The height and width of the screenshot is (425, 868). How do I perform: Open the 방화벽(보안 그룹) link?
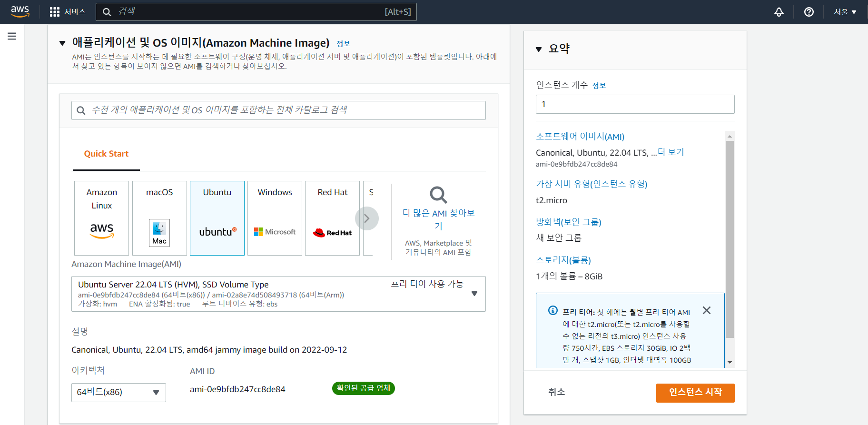(x=569, y=222)
